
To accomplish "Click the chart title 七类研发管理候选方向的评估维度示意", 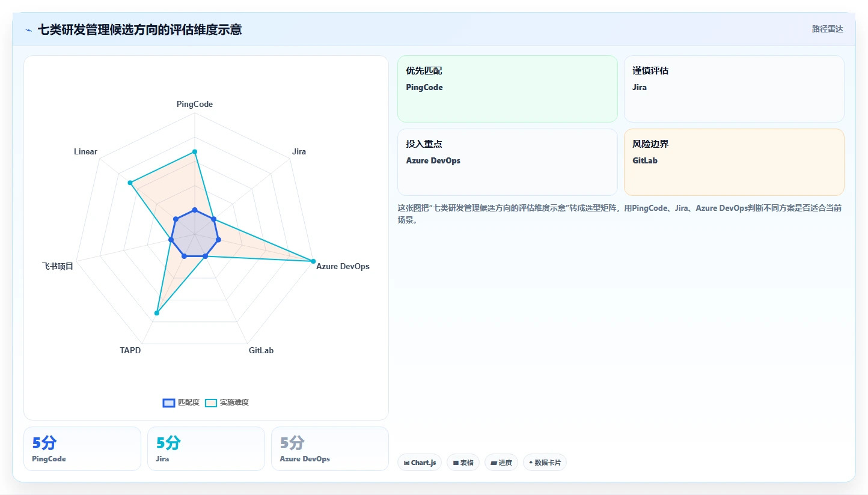I will point(139,29).
